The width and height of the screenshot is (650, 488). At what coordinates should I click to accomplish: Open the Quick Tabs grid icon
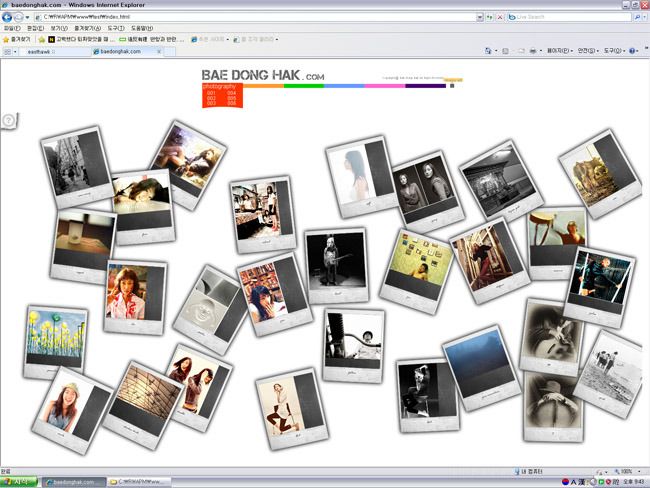click(7, 52)
